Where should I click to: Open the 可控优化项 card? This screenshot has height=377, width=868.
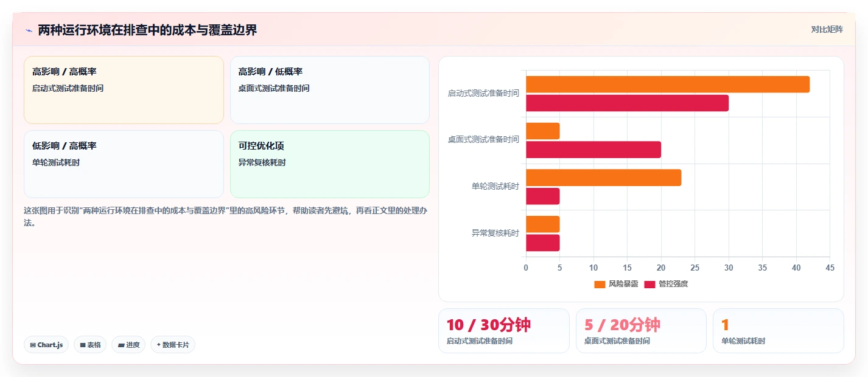[x=330, y=164]
